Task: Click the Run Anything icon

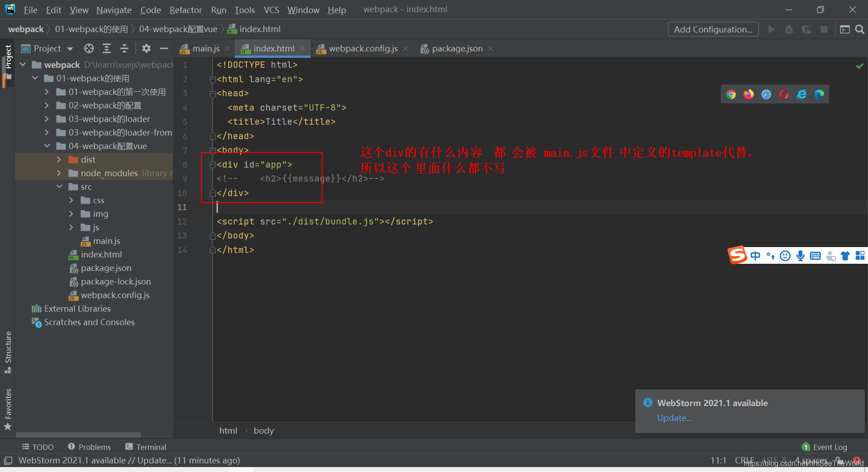Action: [844, 29]
